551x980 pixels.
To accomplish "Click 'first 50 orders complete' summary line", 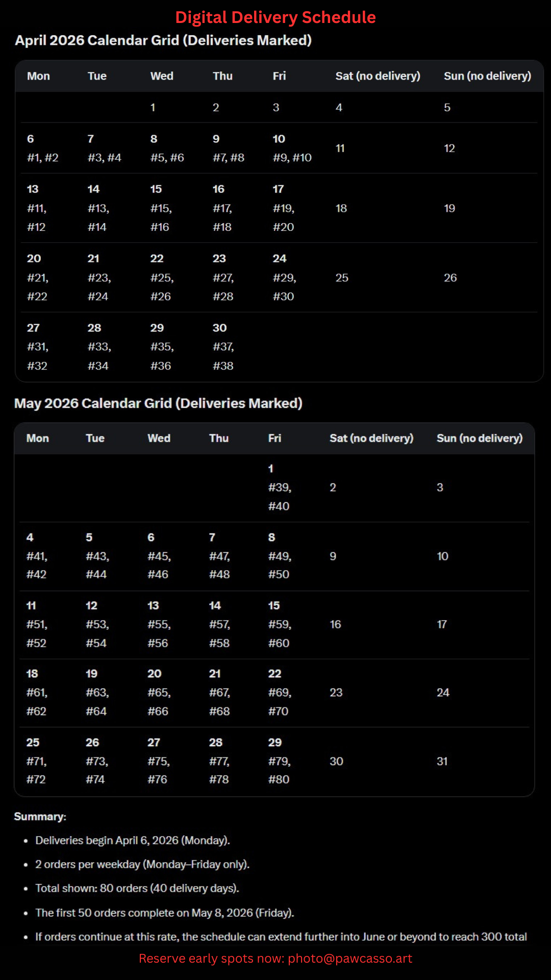I will (x=164, y=913).
